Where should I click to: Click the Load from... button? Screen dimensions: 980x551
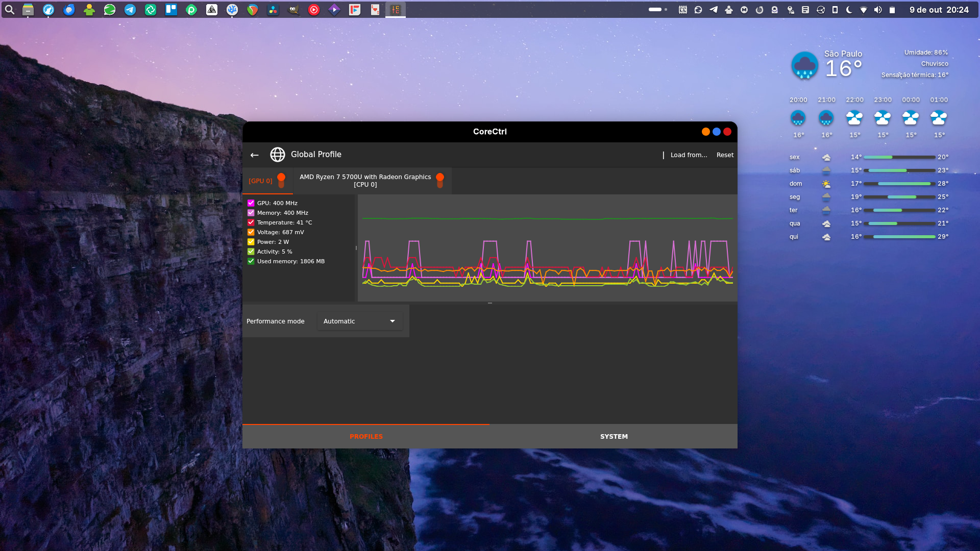click(689, 155)
